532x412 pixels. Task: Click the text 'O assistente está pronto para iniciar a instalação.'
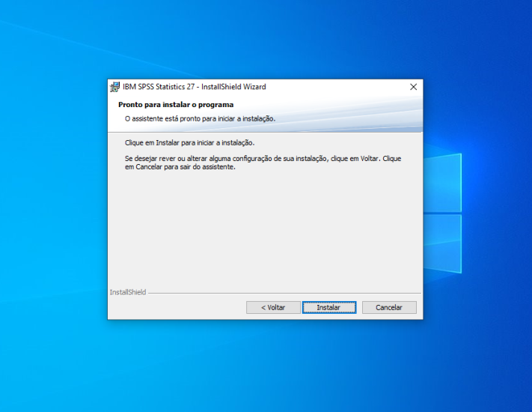[201, 118]
